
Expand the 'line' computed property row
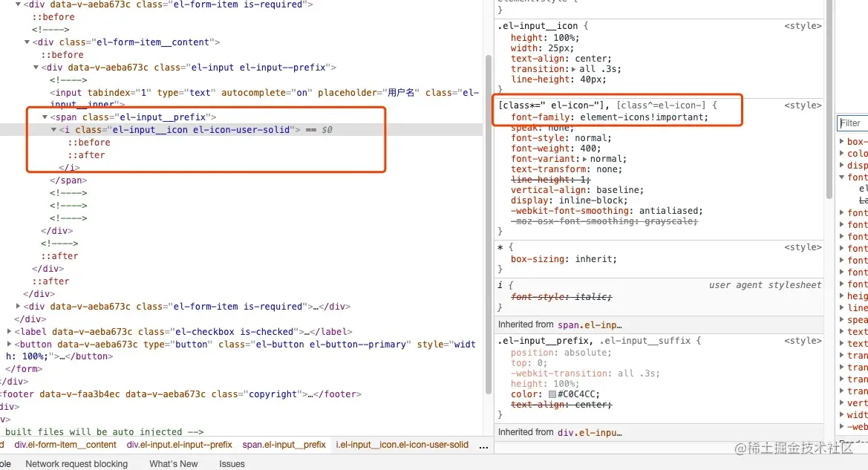[841, 308]
